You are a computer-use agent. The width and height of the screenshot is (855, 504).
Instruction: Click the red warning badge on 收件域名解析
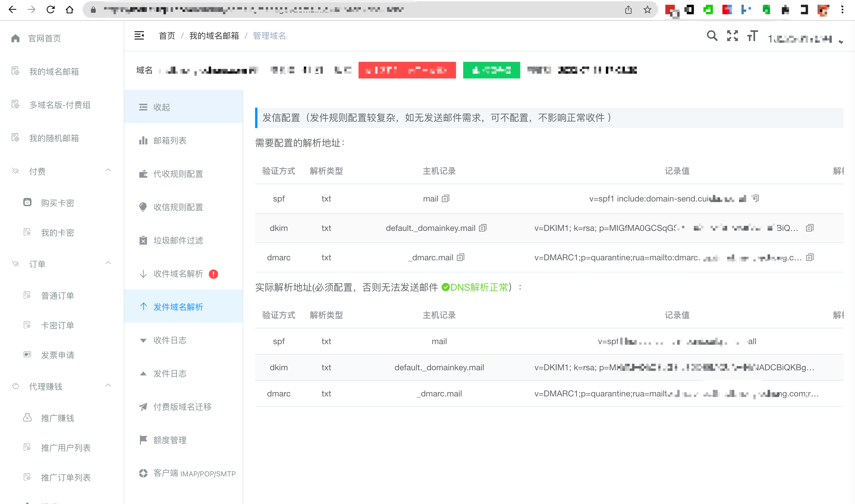click(x=213, y=274)
